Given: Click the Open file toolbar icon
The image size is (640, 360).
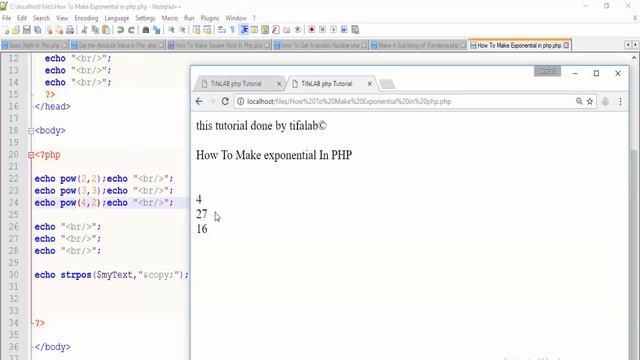Looking at the screenshot, I should click(16, 30).
